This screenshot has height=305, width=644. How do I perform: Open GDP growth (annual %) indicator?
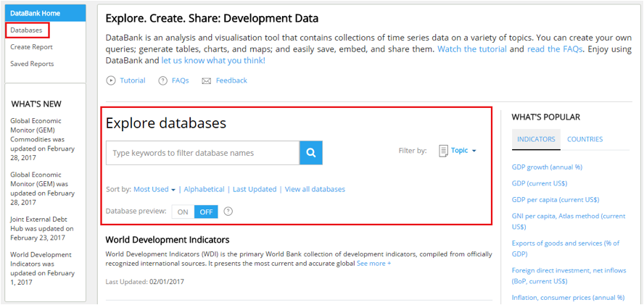547,167
